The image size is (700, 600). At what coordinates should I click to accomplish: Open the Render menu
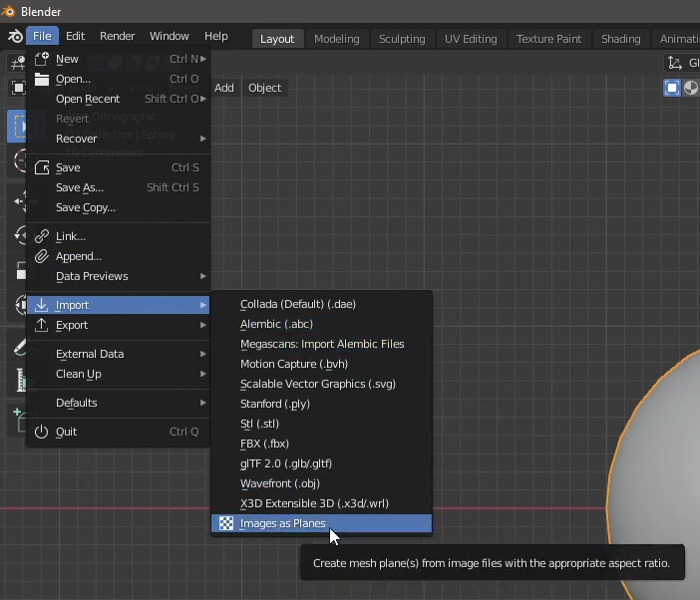(x=117, y=36)
